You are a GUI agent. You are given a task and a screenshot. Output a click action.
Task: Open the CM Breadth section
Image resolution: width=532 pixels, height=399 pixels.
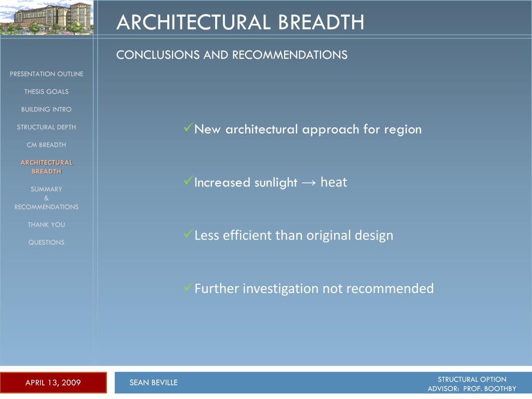tap(46, 145)
